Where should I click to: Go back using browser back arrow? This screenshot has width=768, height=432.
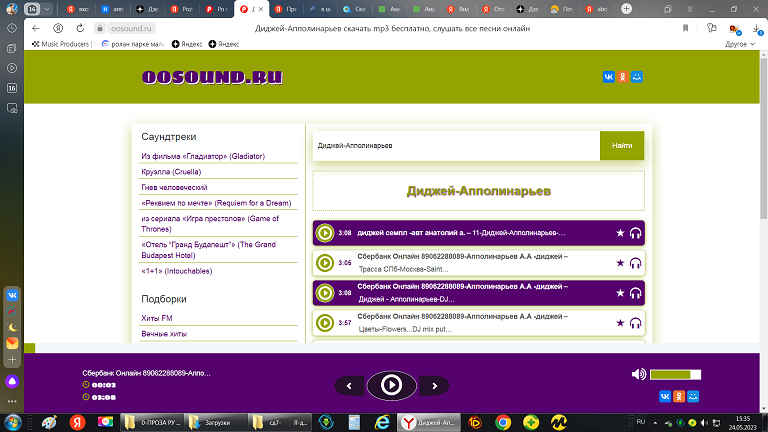tap(35, 28)
